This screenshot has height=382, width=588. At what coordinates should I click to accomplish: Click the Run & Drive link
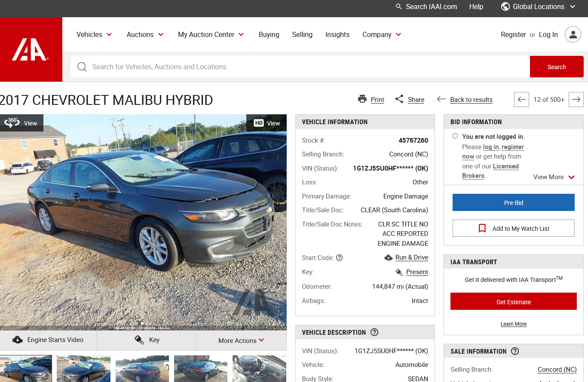412,257
